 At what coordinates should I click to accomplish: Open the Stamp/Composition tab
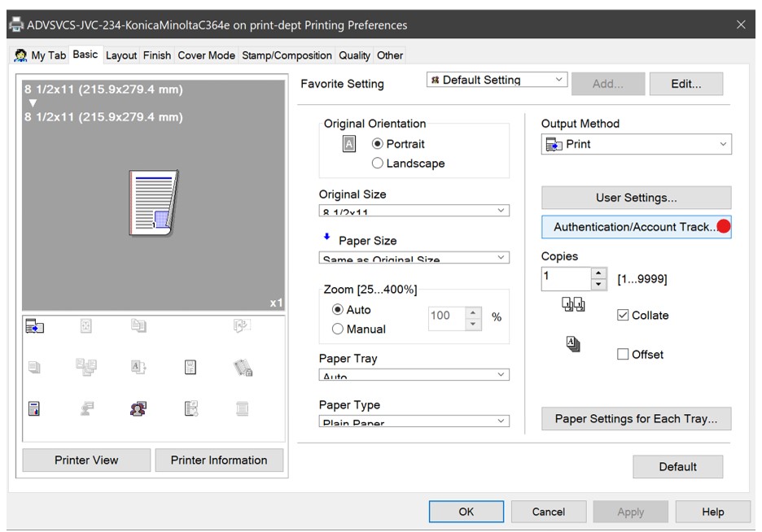pyautogui.click(x=287, y=55)
